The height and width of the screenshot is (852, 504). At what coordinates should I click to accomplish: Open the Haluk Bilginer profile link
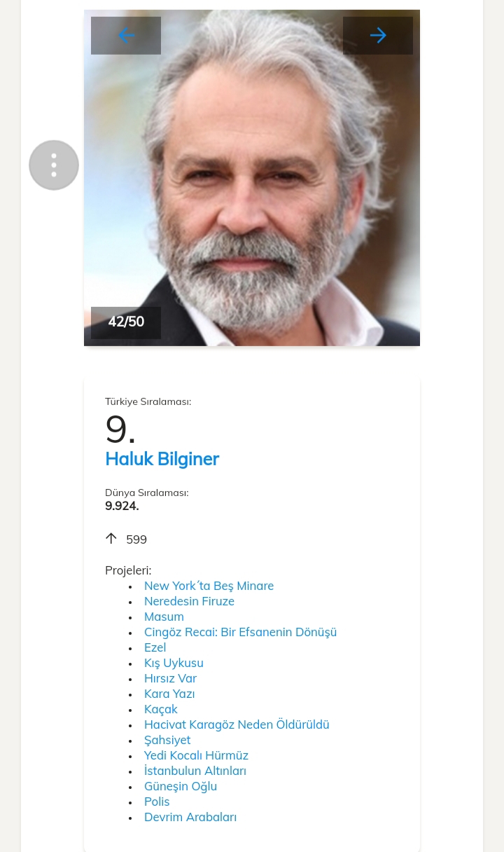tap(162, 460)
